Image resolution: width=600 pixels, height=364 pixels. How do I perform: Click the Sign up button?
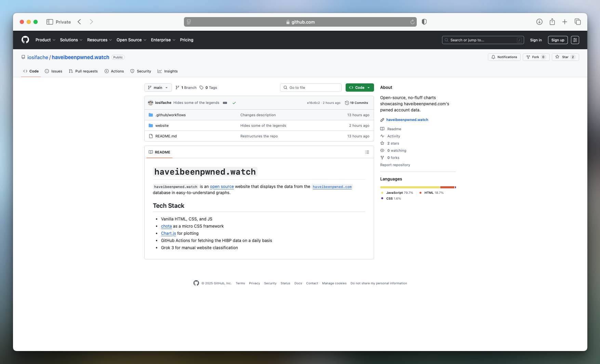[557, 40]
